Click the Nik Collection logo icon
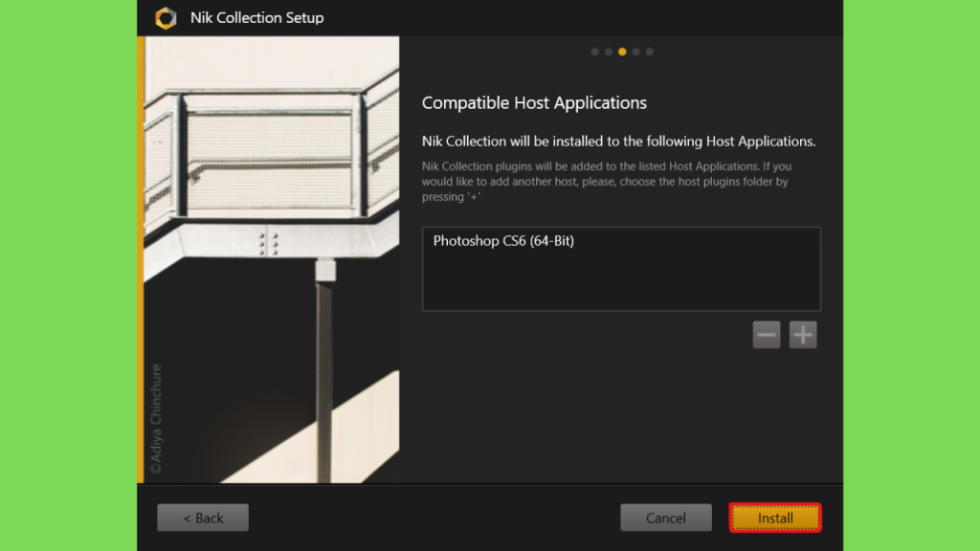The height and width of the screenshot is (551, 980). pyautogui.click(x=166, y=17)
